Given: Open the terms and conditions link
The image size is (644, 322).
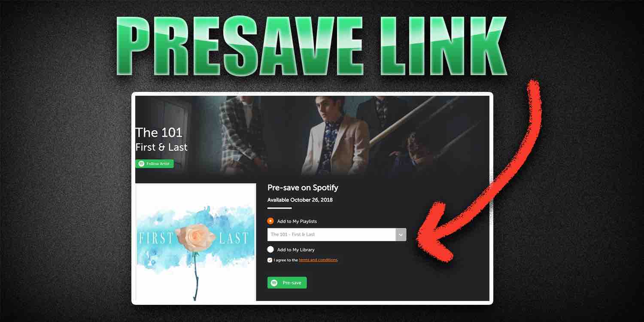Looking at the screenshot, I should pos(318,260).
